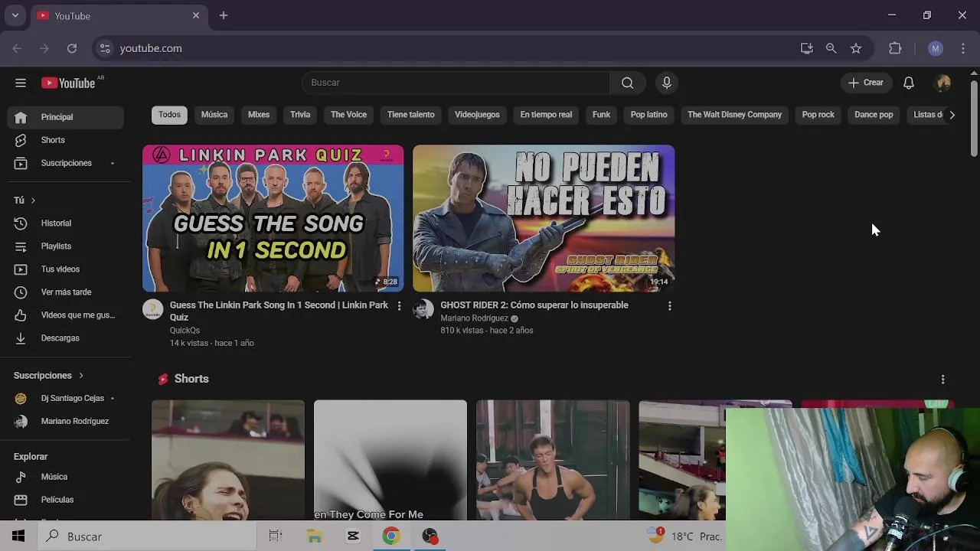Open the account avatar menu
The height and width of the screenshot is (551, 980).
(943, 83)
